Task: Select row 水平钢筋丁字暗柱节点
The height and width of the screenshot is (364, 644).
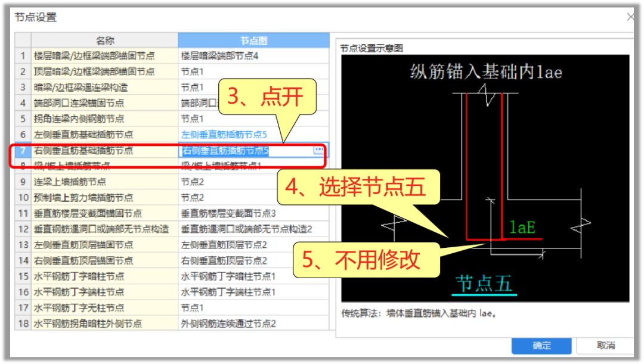Action: 105,276
